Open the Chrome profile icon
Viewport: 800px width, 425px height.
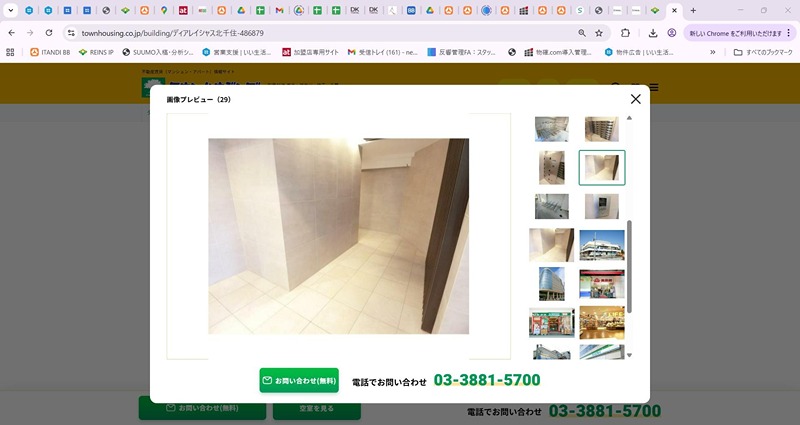tap(672, 33)
